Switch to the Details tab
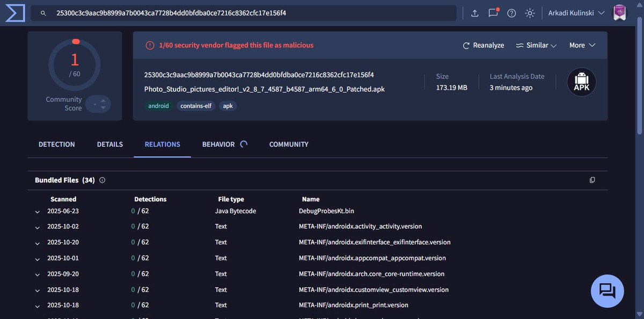This screenshot has height=319, width=644. coord(110,144)
